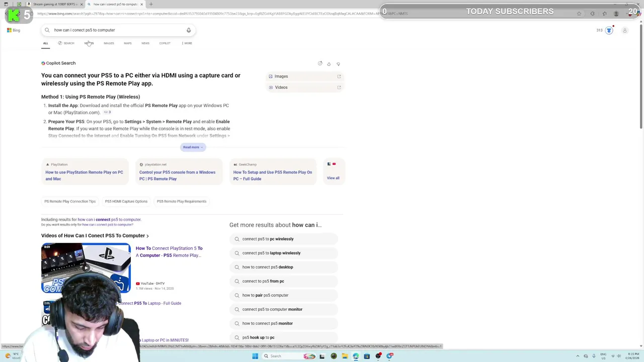644x362 pixels.
Task: Open the MORE search categories menu
Action: (187, 43)
